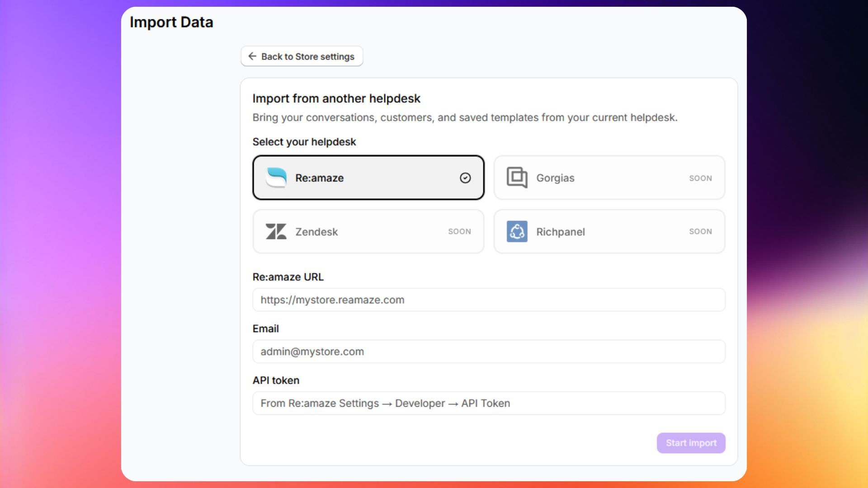Click the 'Select your helpdesk' label
This screenshot has height=488, width=868.
click(304, 142)
